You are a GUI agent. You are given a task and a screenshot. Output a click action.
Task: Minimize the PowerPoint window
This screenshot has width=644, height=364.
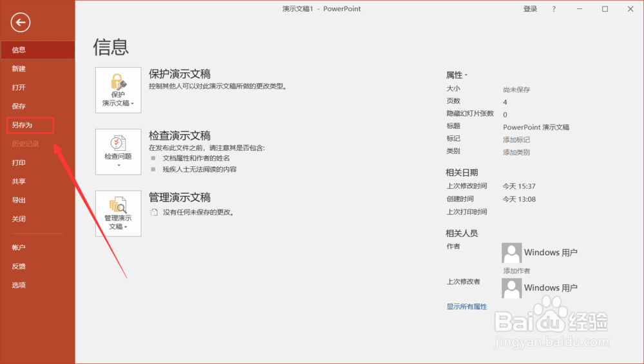(580, 9)
